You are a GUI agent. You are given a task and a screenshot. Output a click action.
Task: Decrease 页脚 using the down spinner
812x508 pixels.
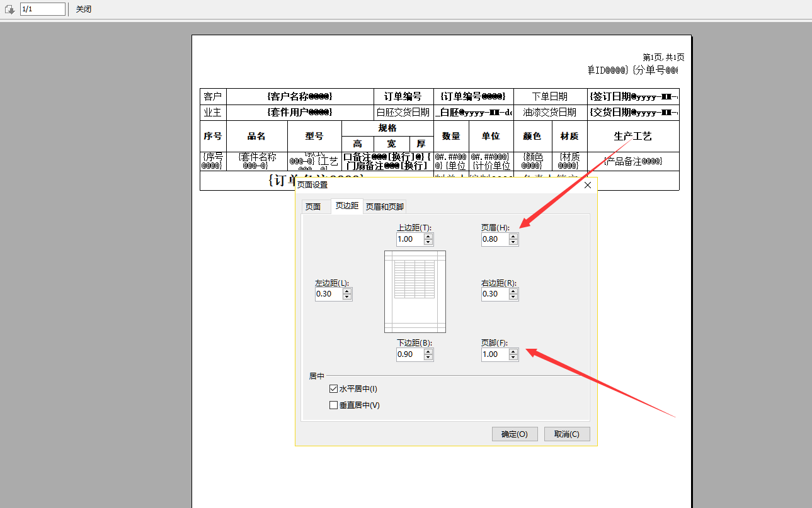pyautogui.click(x=513, y=358)
